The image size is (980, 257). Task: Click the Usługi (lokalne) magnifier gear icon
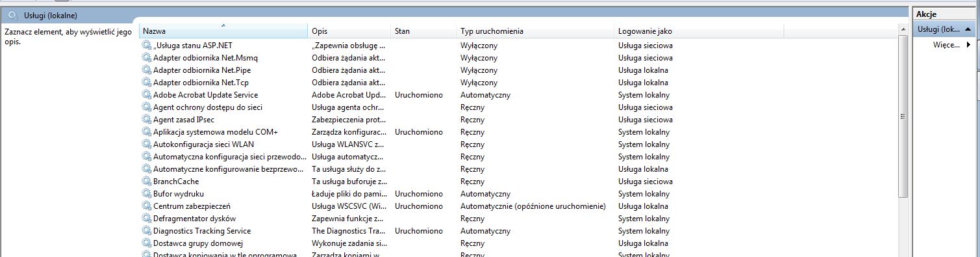12,15
